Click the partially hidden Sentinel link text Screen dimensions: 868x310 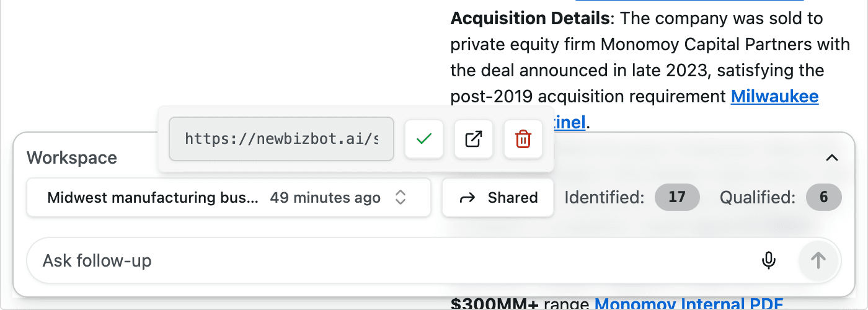(569, 123)
